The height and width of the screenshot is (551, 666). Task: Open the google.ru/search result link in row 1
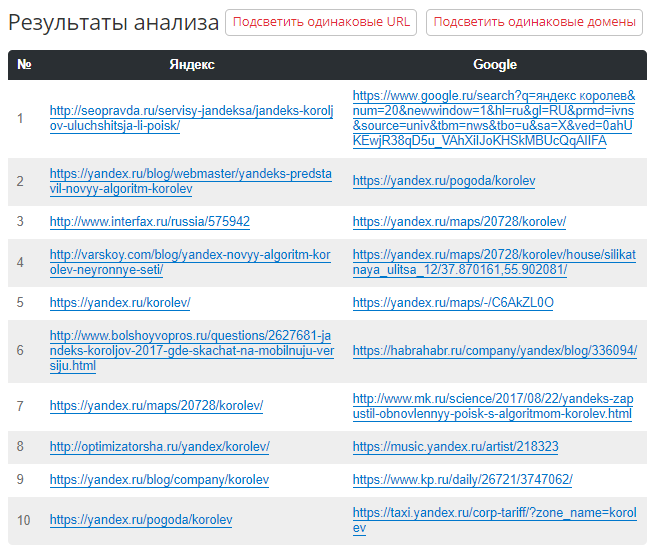pyautogui.click(x=494, y=119)
